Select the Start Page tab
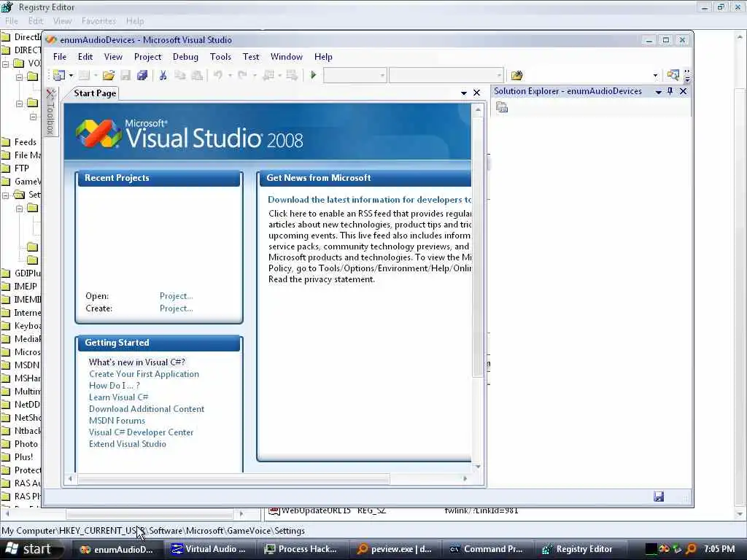This screenshot has height=560, width=747. pyautogui.click(x=95, y=93)
